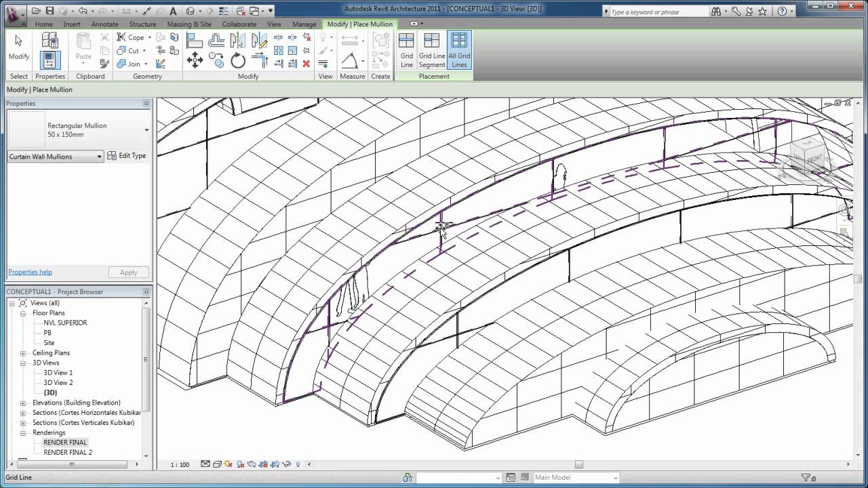Viewport: 868px width, 488px height.
Task: Click the Detail Level icon in view control bar
Action: (x=205, y=464)
